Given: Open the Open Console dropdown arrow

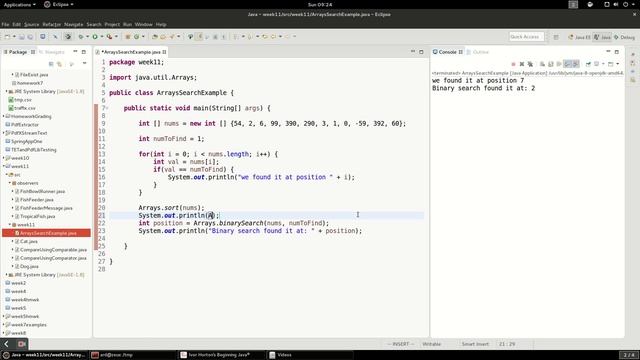Looking at the screenshot, I should pyautogui.click(x=618, y=64).
